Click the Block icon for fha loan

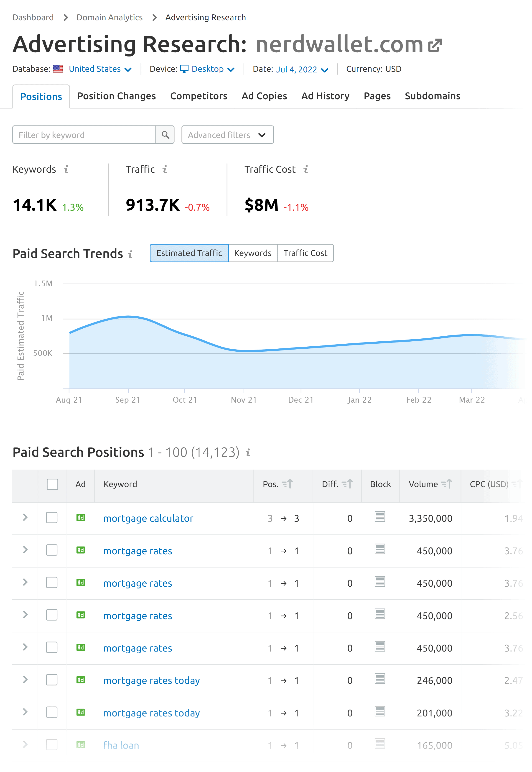pyautogui.click(x=380, y=744)
